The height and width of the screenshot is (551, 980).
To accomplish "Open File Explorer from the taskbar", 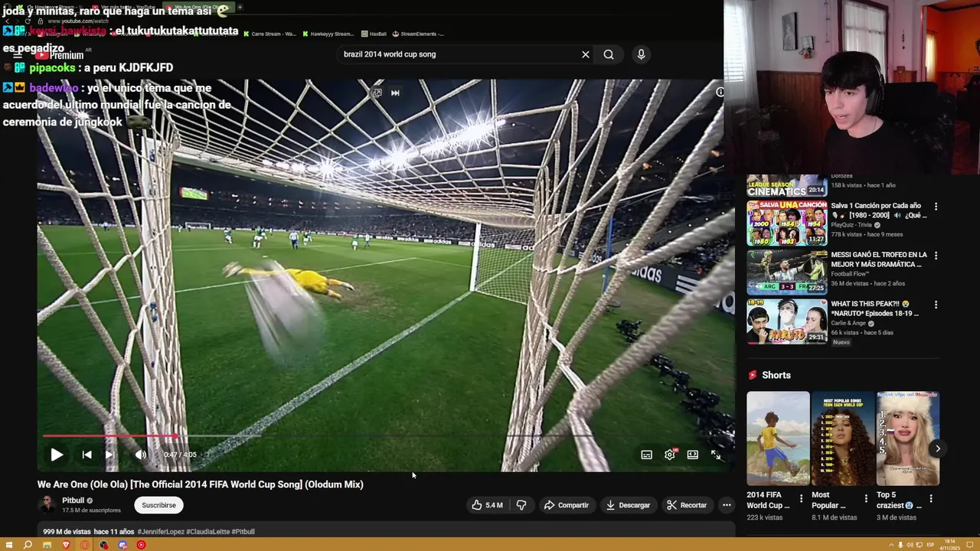I will pyautogui.click(x=47, y=545).
